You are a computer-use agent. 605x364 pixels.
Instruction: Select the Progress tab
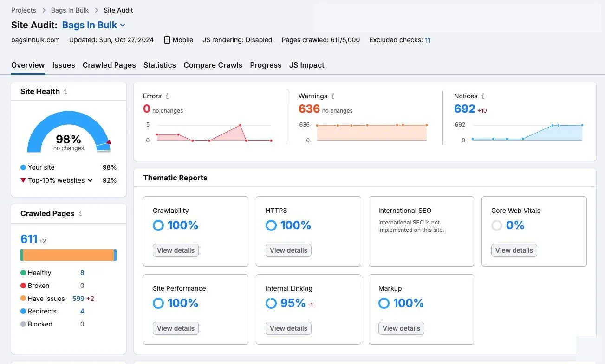pos(266,65)
